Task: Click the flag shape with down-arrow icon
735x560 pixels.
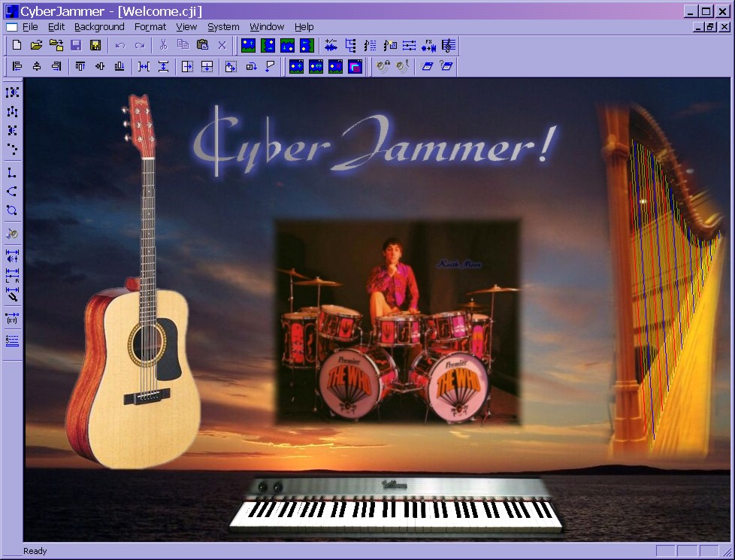Action: tap(271, 67)
